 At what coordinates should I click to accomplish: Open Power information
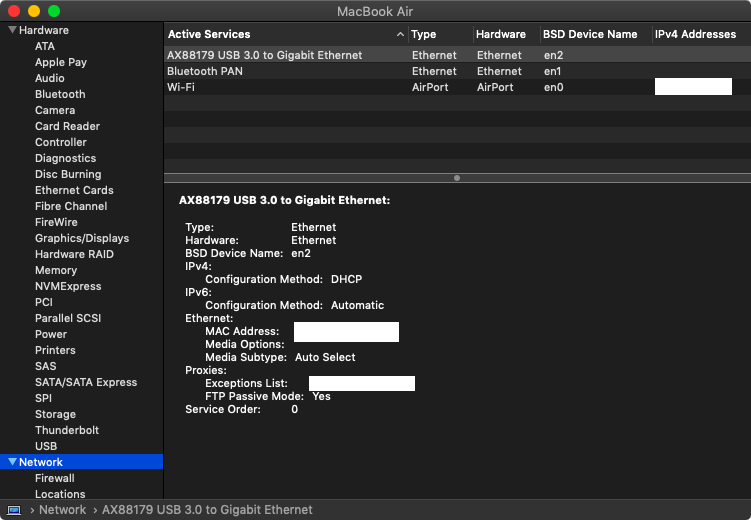click(51, 334)
